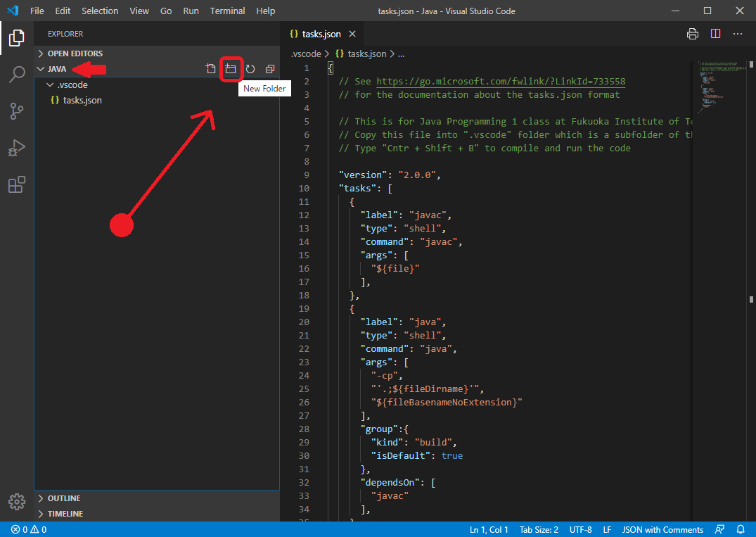
Task: Open the Search view in activity bar
Action: click(x=16, y=75)
